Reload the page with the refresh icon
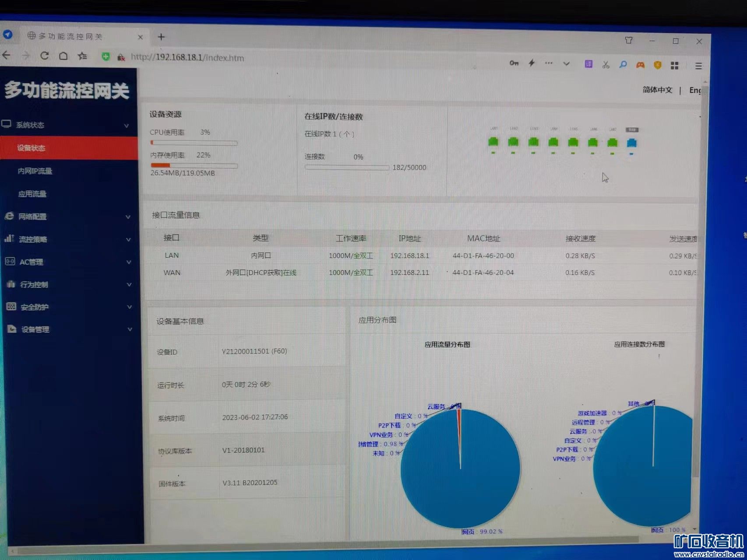The height and width of the screenshot is (560, 747). (x=44, y=56)
